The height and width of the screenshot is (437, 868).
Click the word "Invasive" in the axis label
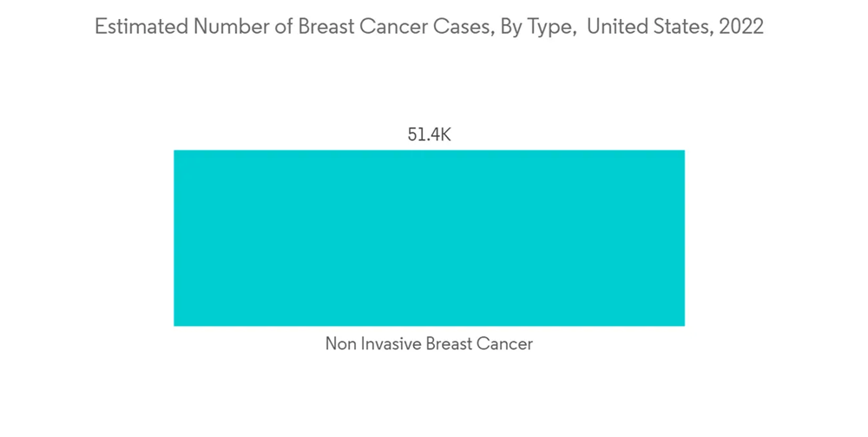click(x=389, y=344)
